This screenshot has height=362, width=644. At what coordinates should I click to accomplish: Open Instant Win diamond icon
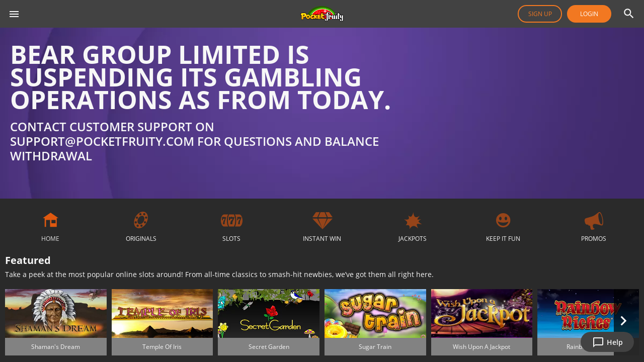tap(322, 220)
